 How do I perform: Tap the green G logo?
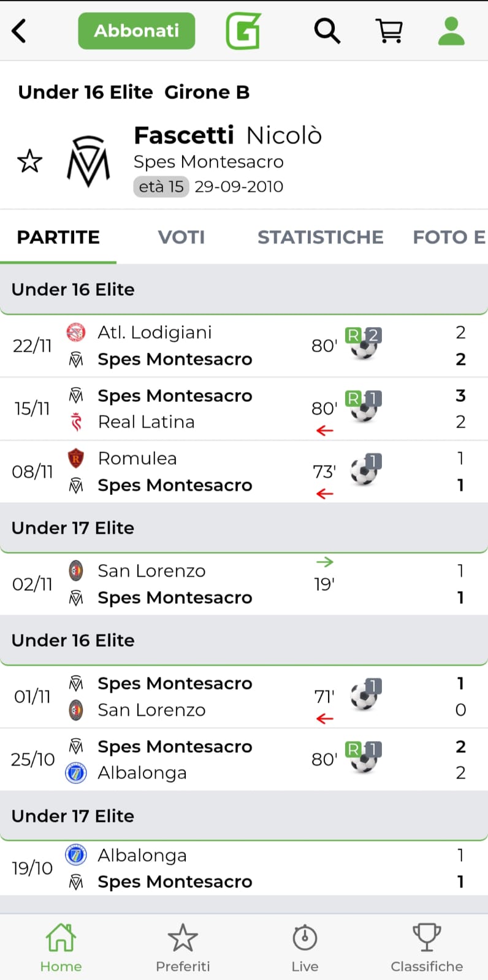coord(243,31)
